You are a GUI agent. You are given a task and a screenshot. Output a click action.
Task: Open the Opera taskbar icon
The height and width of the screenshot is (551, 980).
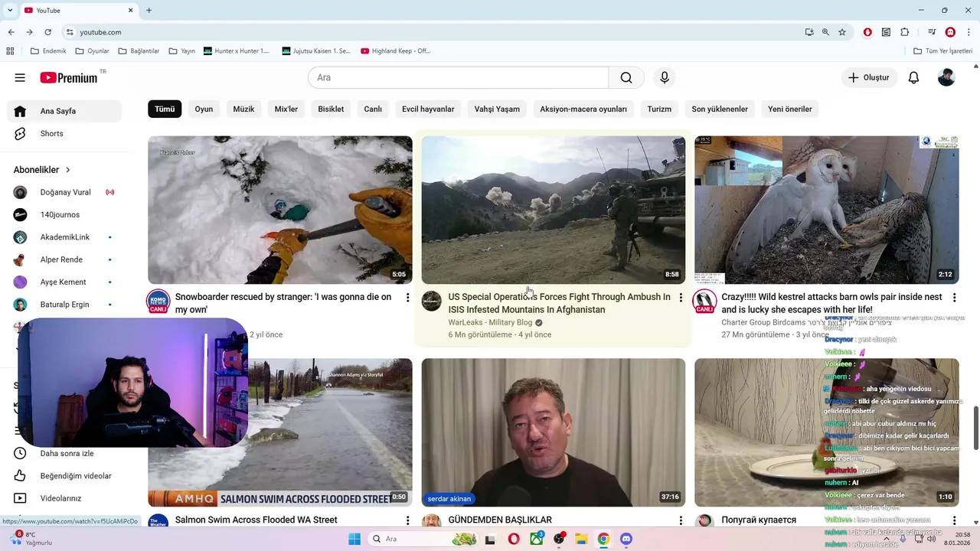pyautogui.click(x=514, y=539)
